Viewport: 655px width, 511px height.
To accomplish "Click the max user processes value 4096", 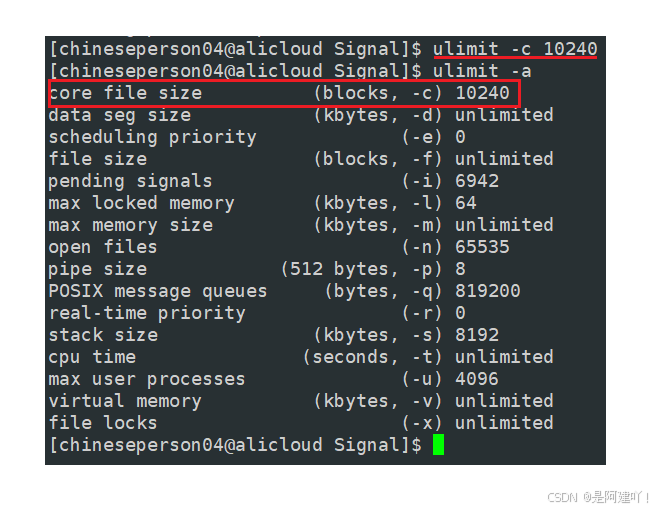I will (x=477, y=379).
